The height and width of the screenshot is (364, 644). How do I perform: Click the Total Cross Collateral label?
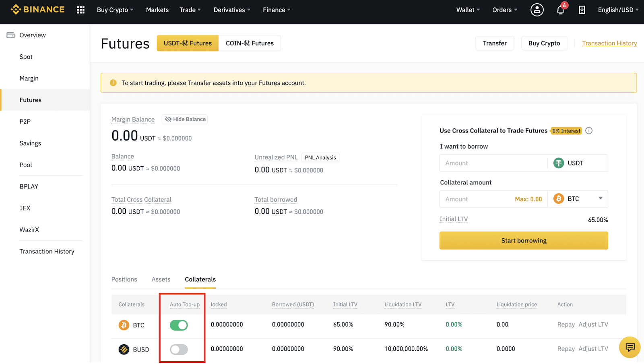coord(141,199)
